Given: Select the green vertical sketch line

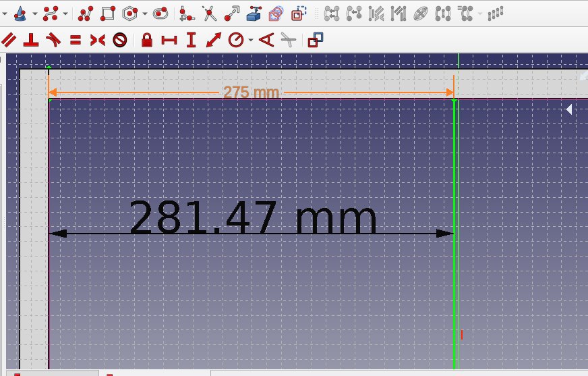Looking at the screenshot, I should click(x=454, y=233).
